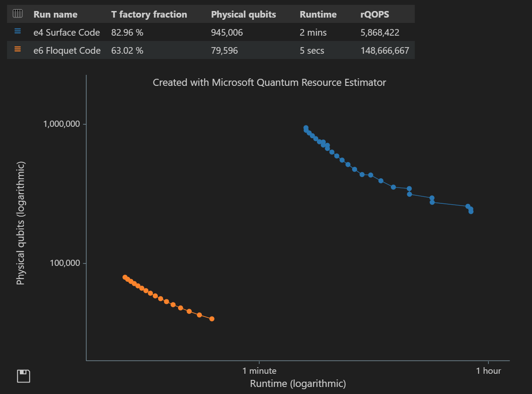The image size is (532, 394).
Task: Click the orange detail rows icon for e6 Floquet Code
Action: point(17,50)
